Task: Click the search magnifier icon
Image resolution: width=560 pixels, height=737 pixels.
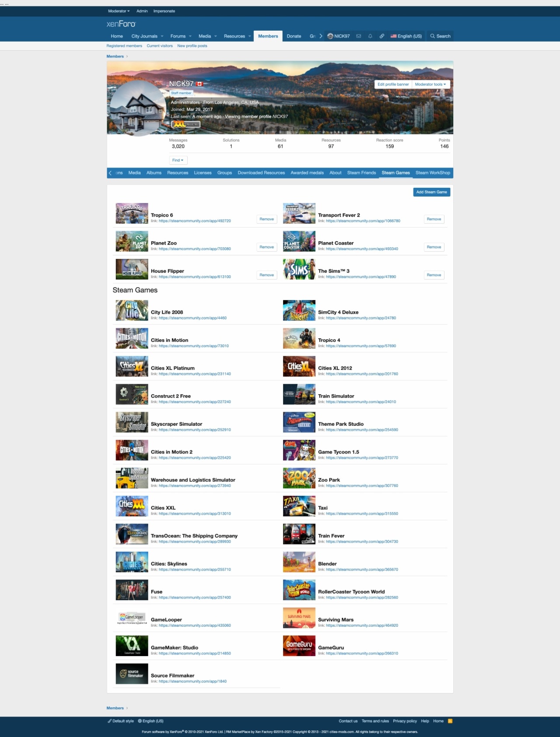Action: pos(433,36)
